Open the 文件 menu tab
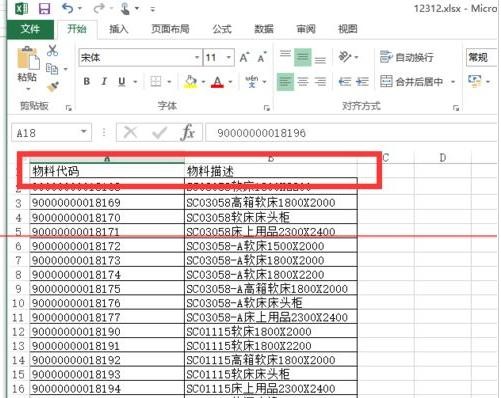The image size is (501, 398). [x=30, y=29]
